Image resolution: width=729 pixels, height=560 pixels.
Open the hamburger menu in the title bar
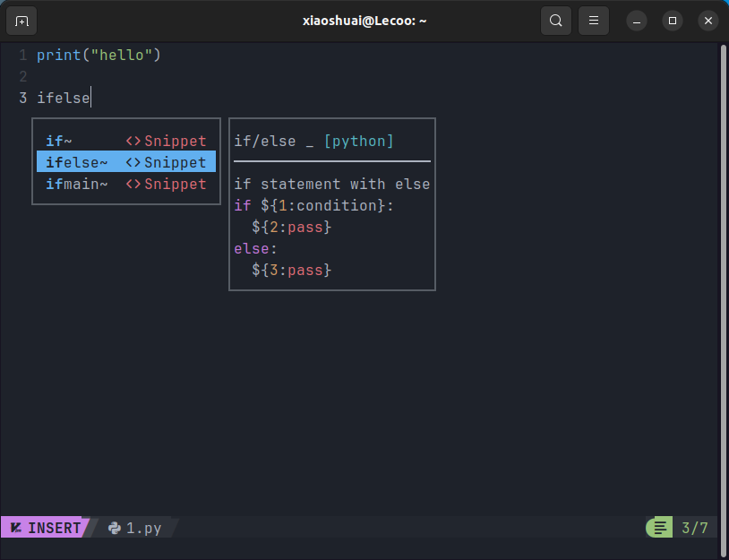coord(593,21)
